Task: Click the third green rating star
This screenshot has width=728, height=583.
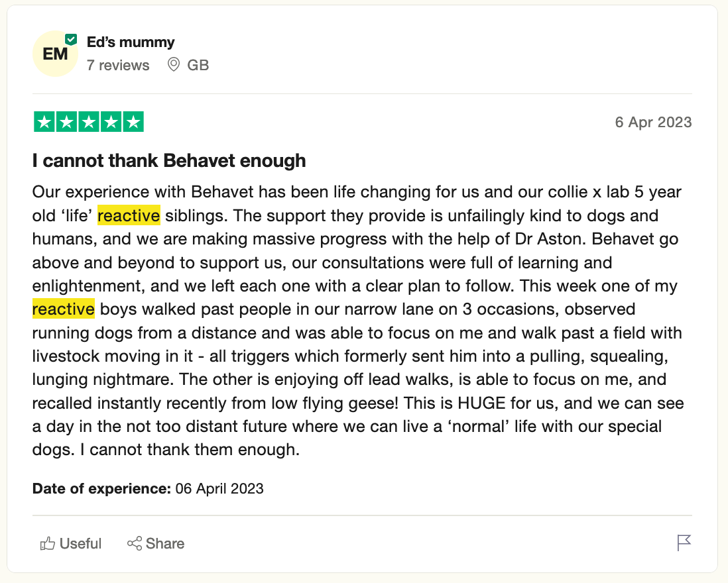Action: pyautogui.click(x=89, y=122)
